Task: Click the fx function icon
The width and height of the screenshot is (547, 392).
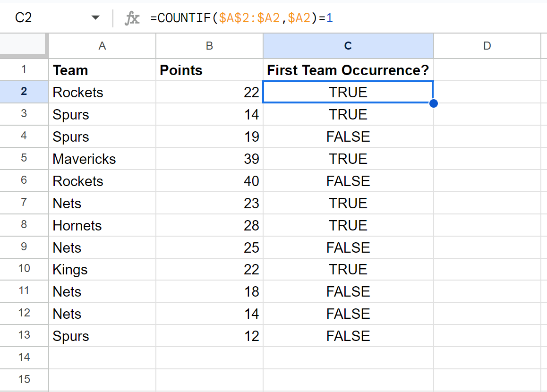Action: point(133,18)
